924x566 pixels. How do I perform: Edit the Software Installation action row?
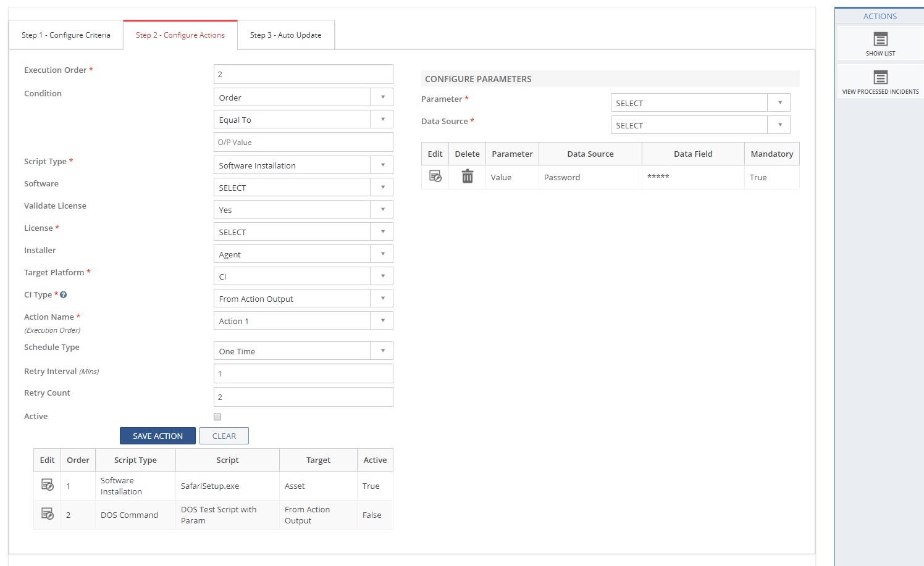tap(47, 485)
